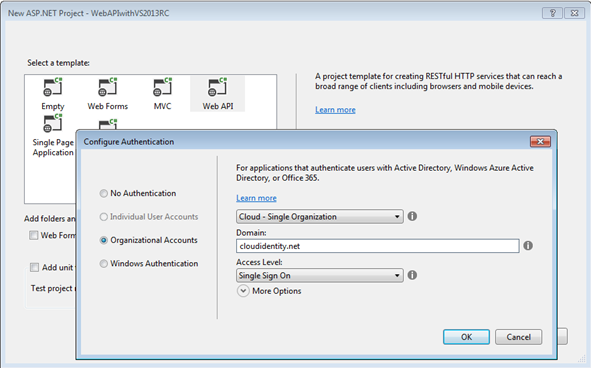Choose Windows Authentication radio button
Image resolution: width=591 pixels, height=368 pixels.
click(x=104, y=264)
